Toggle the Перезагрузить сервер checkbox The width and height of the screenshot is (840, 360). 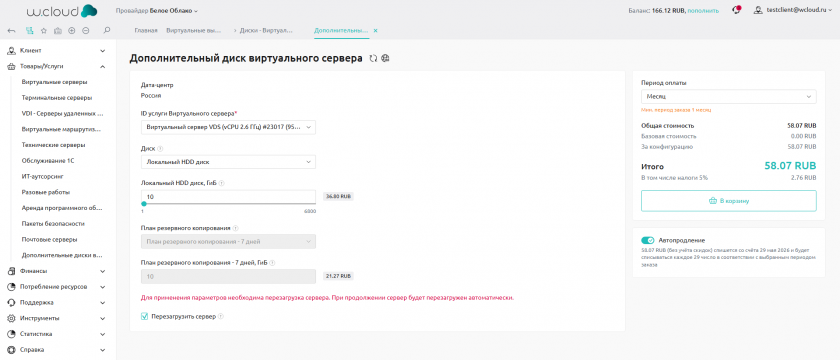(x=144, y=317)
